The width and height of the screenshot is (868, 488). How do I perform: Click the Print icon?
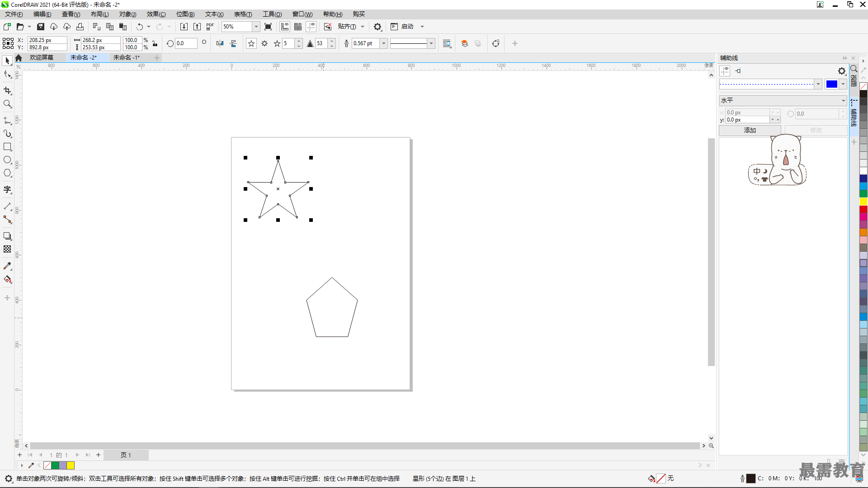(x=80, y=27)
